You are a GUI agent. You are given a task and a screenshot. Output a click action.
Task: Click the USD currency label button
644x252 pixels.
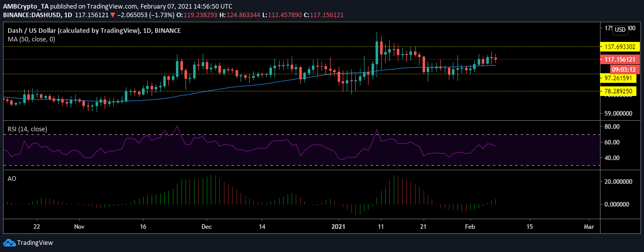pyautogui.click(x=620, y=30)
